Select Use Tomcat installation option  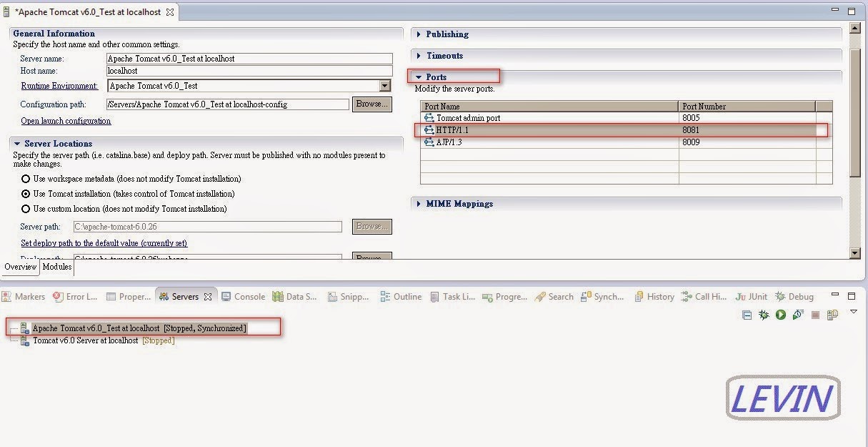tap(26, 194)
